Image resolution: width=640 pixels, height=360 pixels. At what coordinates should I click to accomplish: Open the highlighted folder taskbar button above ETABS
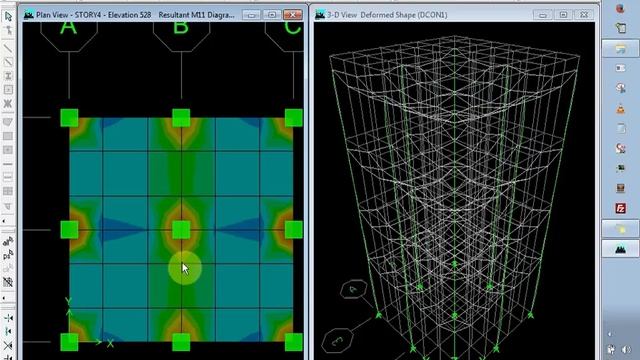click(620, 229)
